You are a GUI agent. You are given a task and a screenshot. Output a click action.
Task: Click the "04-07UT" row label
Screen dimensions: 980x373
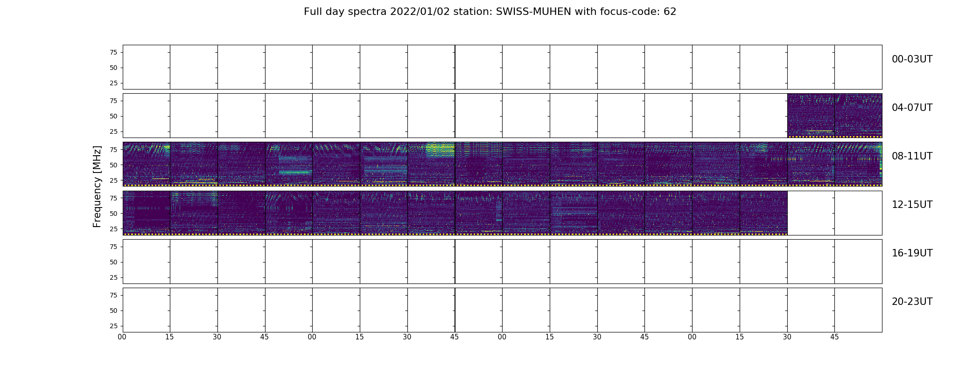pyautogui.click(x=912, y=108)
